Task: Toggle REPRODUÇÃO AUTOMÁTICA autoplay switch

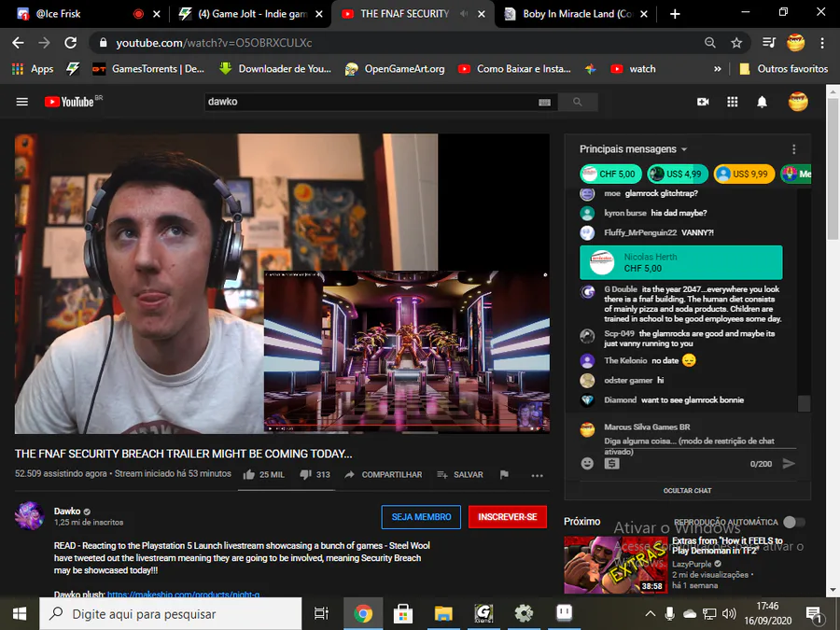Action: 794,522
